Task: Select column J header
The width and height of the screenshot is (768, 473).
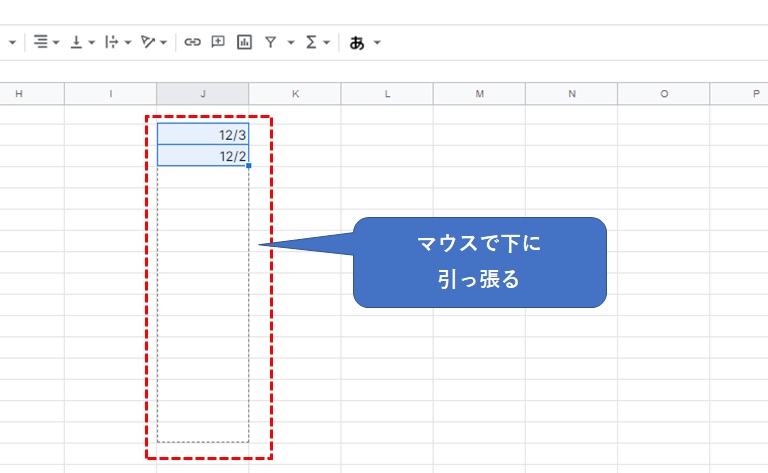Action: point(203,94)
